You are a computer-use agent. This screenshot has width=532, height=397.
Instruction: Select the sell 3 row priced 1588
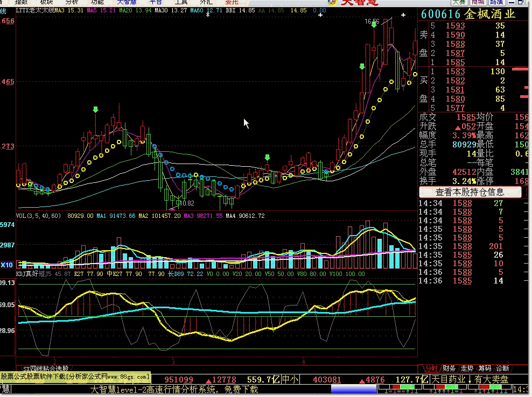click(468, 44)
